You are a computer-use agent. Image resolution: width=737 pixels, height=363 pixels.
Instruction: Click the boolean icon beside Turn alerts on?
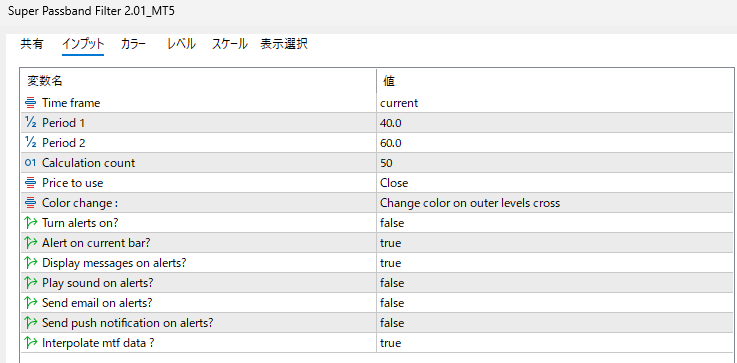(31, 223)
